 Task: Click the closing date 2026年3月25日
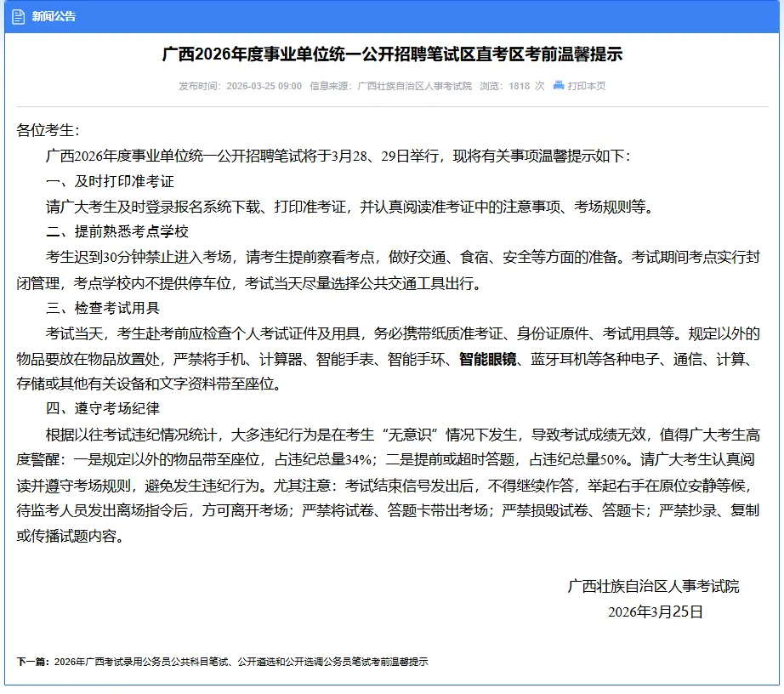coord(656,612)
